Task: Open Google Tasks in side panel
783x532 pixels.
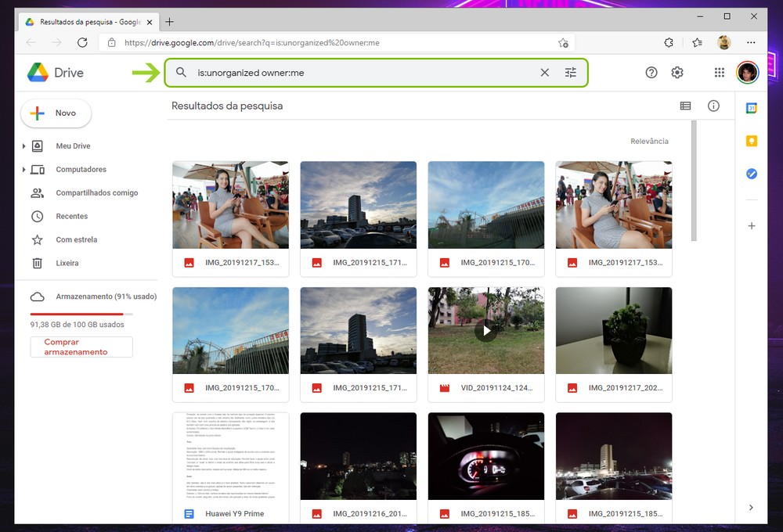Action: [x=751, y=174]
